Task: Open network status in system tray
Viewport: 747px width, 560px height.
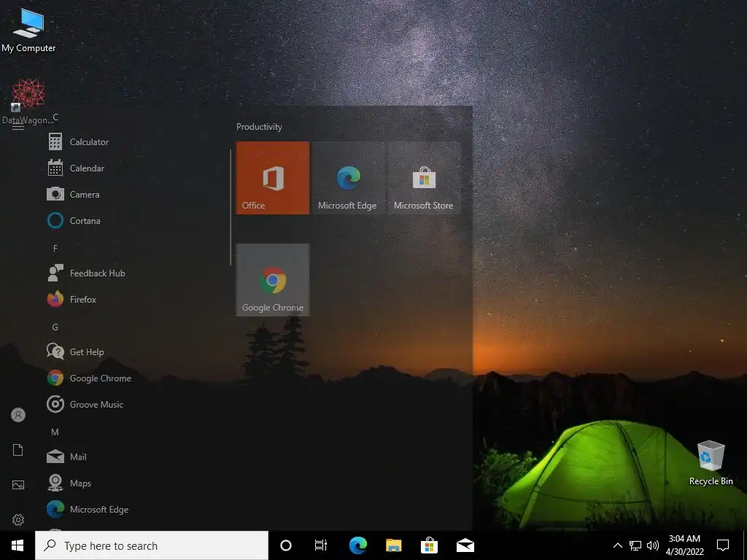Action: pos(635,545)
